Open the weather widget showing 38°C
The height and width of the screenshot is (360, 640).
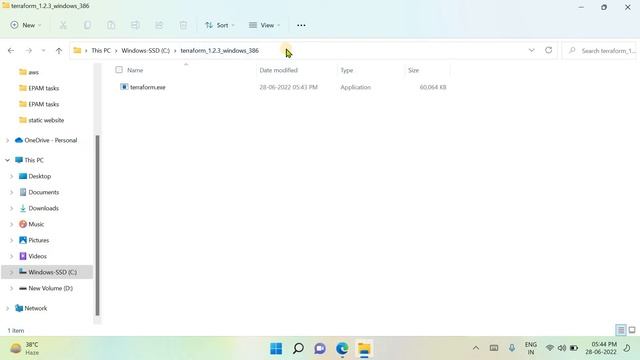(x=24, y=348)
